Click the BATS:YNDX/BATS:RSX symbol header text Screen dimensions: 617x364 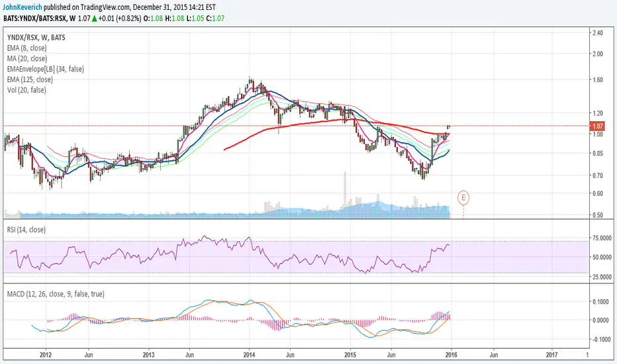pyautogui.click(x=34, y=18)
